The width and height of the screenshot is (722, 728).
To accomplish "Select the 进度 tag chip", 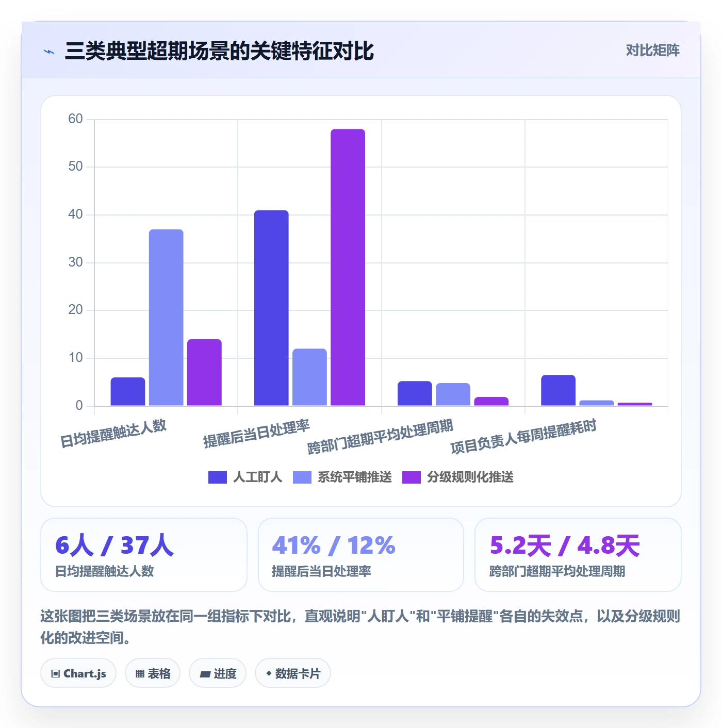I will 218,673.
